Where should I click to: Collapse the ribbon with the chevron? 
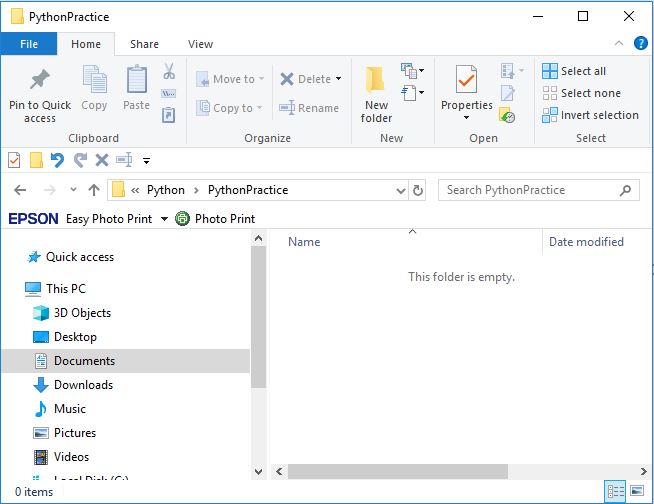click(x=619, y=43)
